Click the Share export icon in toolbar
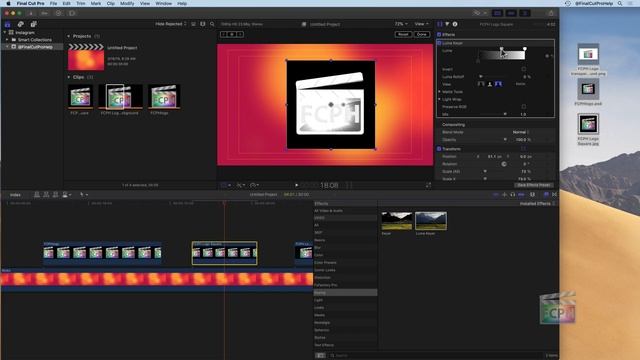640x360 pixels. pos(551,13)
